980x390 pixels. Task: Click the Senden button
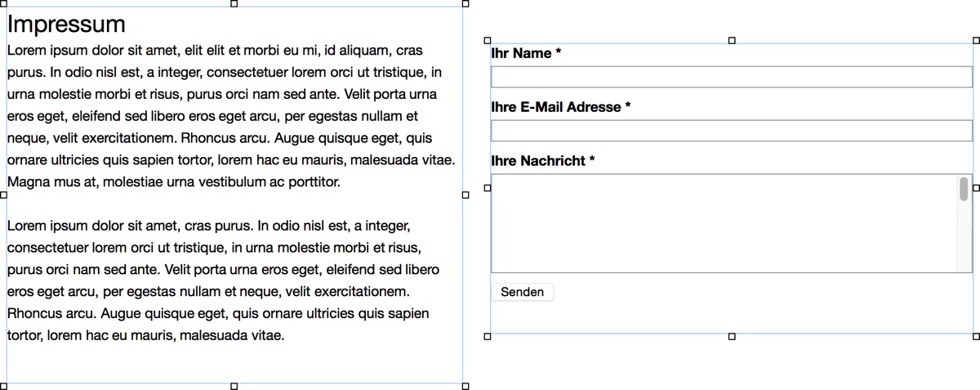point(522,292)
